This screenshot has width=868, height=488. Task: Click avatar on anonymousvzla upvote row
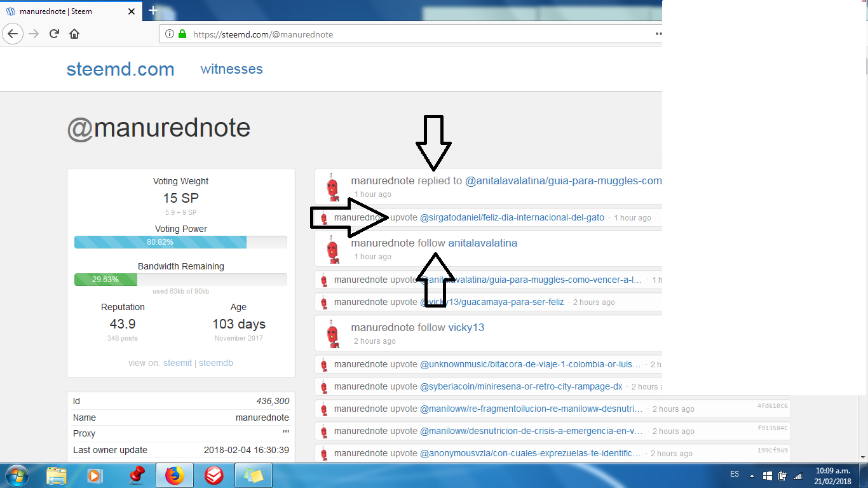point(323,454)
